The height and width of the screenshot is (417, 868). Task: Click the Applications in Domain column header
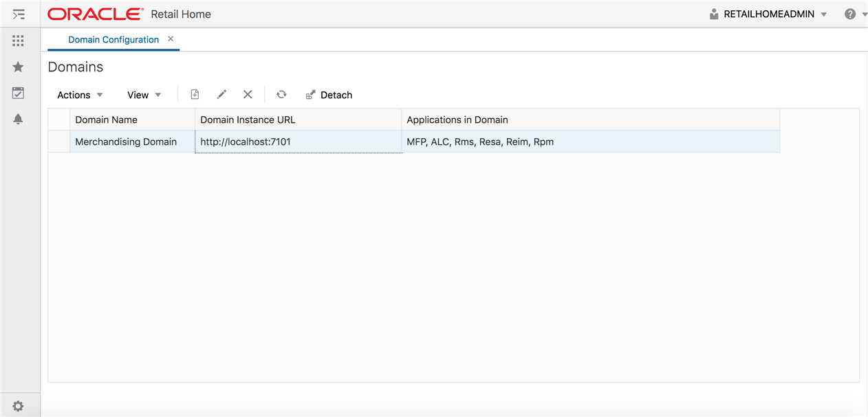tap(591, 120)
